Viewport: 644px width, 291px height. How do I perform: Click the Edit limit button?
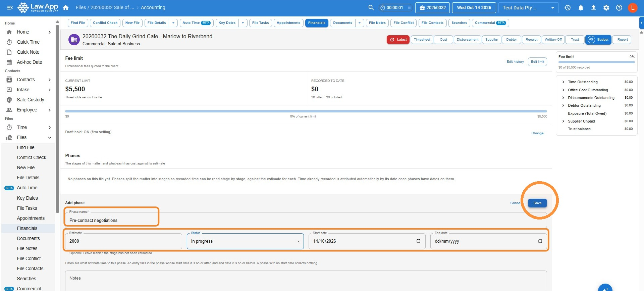pos(537,62)
